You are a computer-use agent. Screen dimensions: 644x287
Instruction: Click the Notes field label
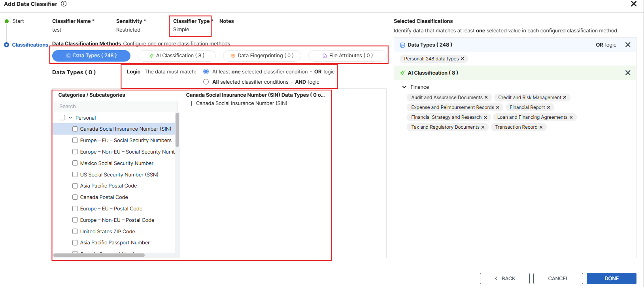227,21
